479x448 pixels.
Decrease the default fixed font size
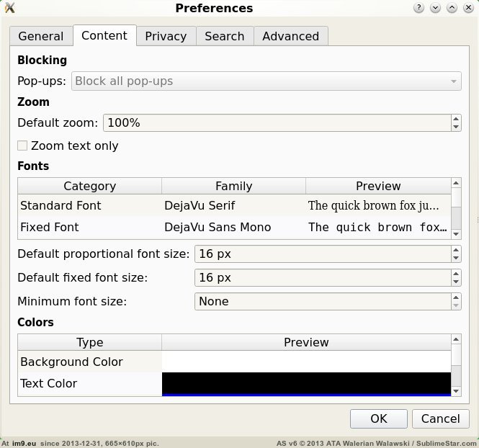(456, 282)
